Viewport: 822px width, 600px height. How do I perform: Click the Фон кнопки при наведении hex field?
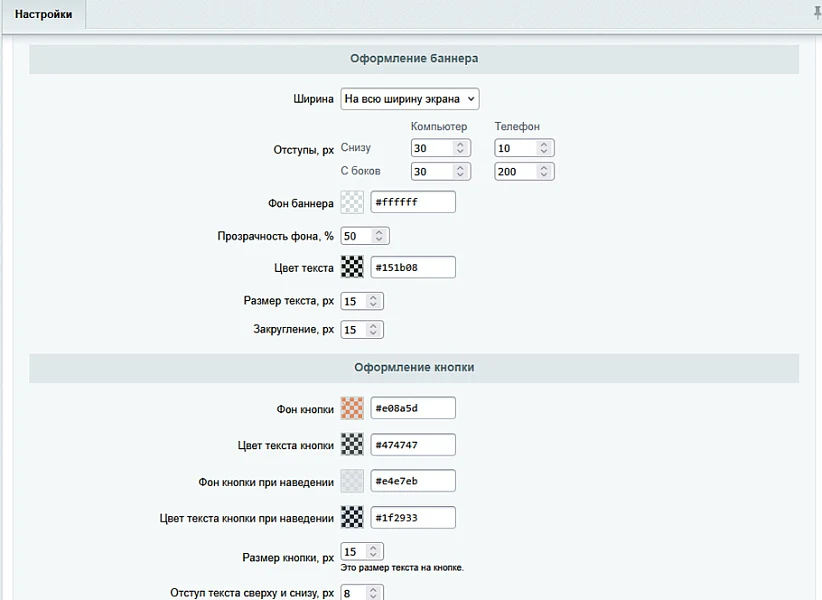(x=413, y=481)
